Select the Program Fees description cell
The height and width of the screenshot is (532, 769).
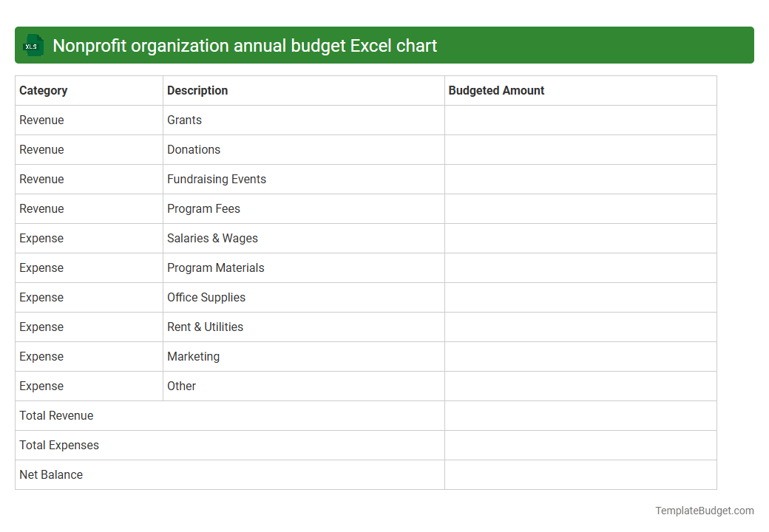coord(203,208)
